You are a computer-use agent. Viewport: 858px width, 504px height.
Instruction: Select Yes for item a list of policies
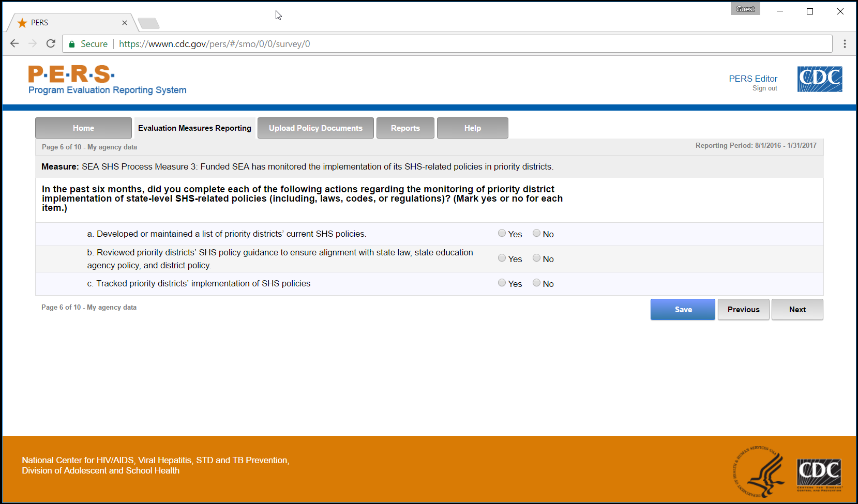[x=502, y=233]
